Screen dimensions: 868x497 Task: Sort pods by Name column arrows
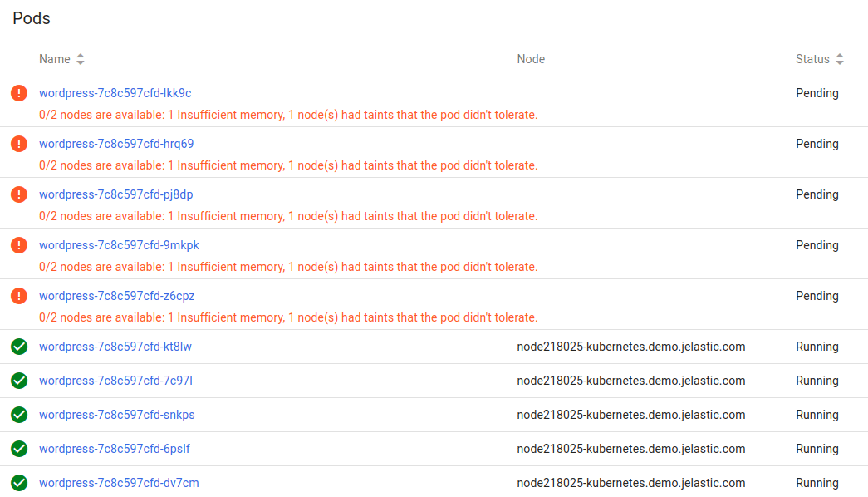[x=81, y=59]
